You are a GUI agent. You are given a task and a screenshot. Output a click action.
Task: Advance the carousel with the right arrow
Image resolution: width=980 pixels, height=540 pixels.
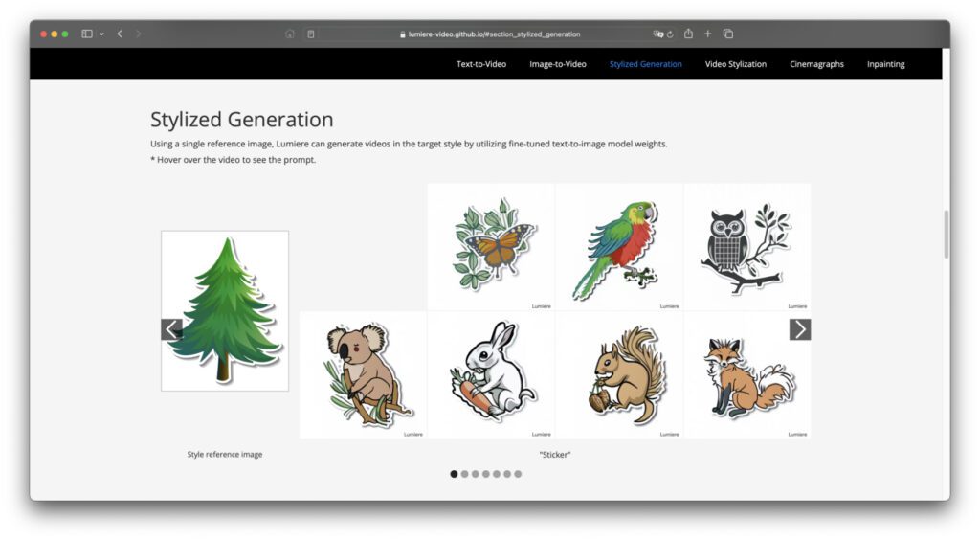(800, 329)
